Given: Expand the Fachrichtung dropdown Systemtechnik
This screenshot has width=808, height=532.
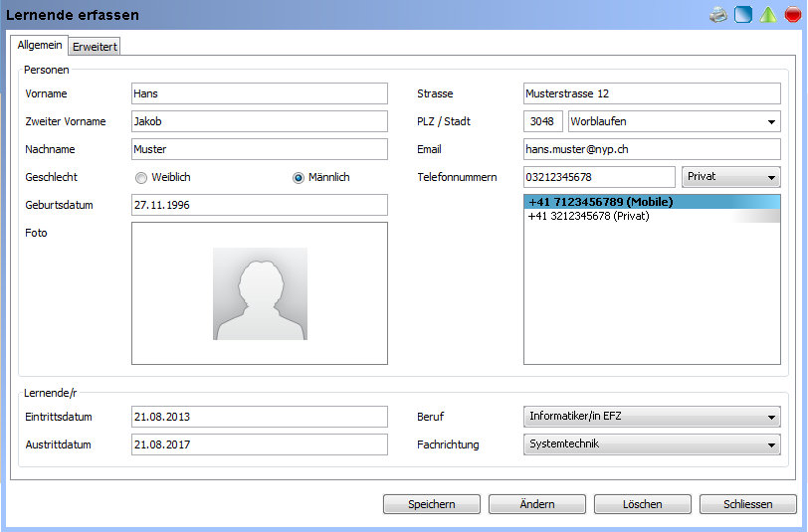Looking at the screenshot, I should [x=652, y=444].
